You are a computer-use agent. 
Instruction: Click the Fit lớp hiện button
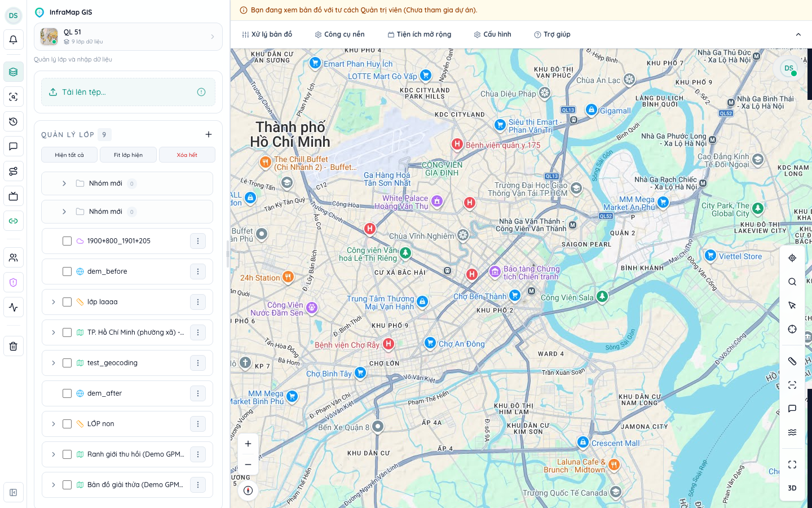pyautogui.click(x=128, y=155)
